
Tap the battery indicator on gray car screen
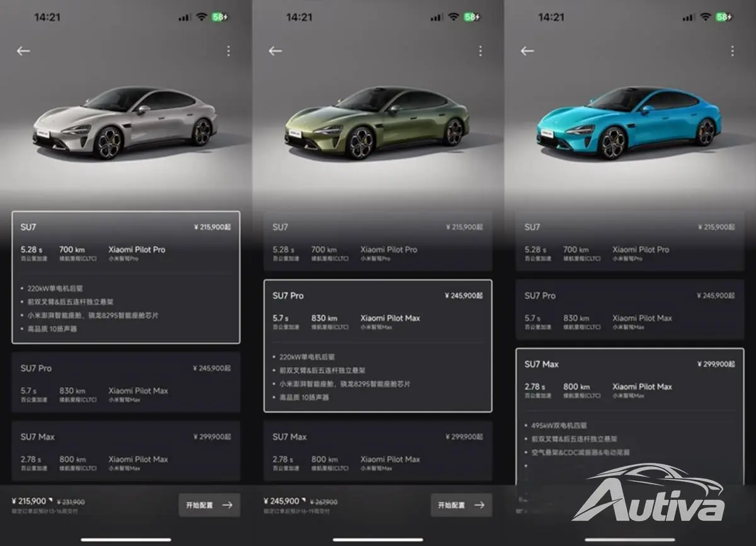click(220, 17)
